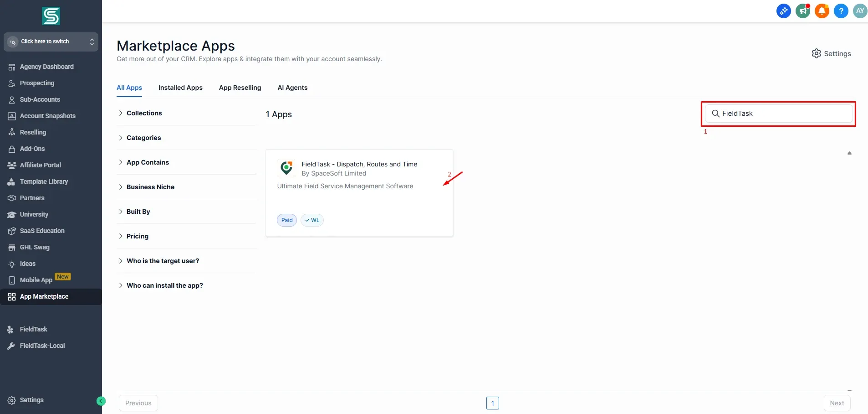This screenshot has height=414, width=868.
Task: Open the App Reselling tab
Action: click(x=240, y=88)
